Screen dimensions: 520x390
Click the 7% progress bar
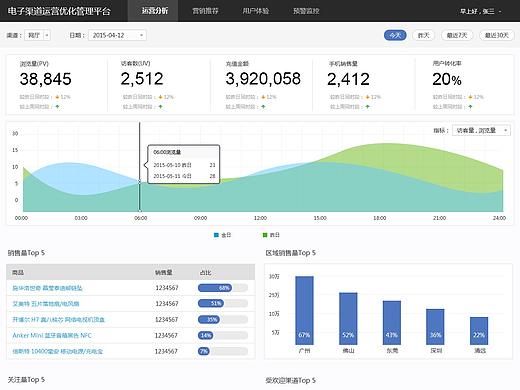pos(223,351)
